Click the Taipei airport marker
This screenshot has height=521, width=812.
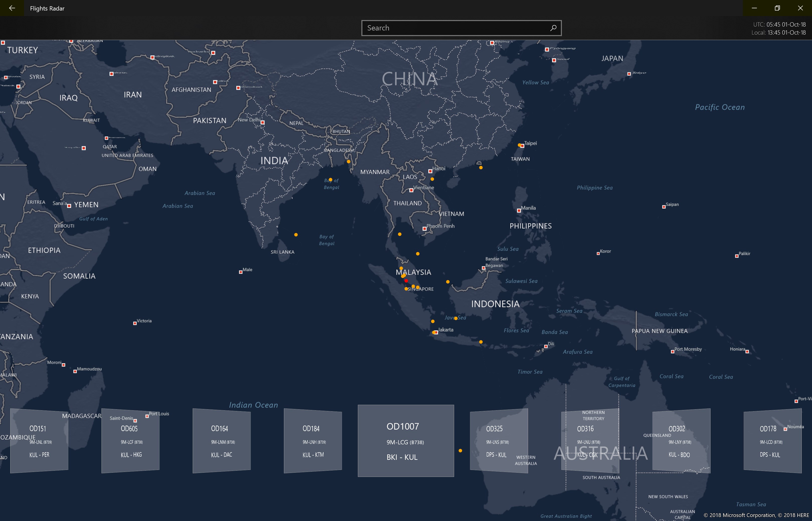[522, 146]
